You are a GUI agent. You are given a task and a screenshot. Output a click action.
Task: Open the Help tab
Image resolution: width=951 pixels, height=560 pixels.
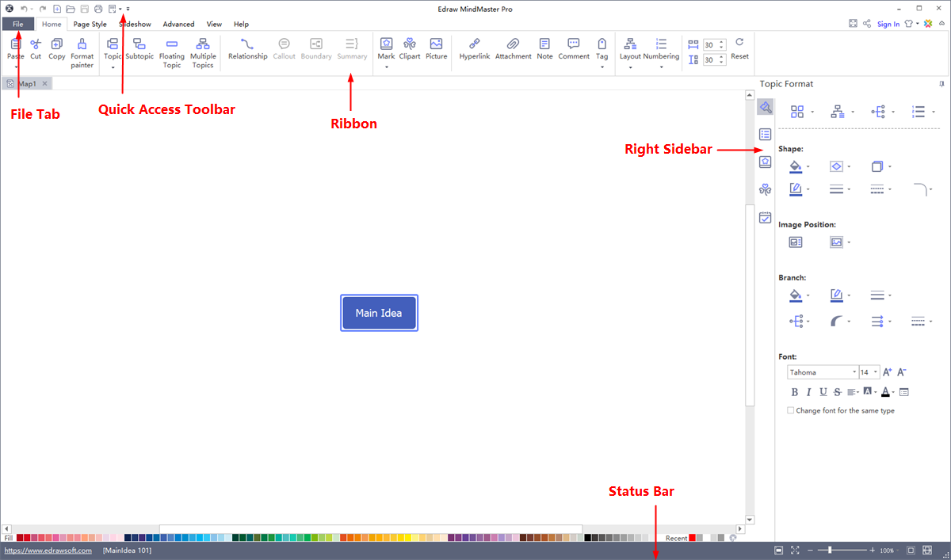241,24
